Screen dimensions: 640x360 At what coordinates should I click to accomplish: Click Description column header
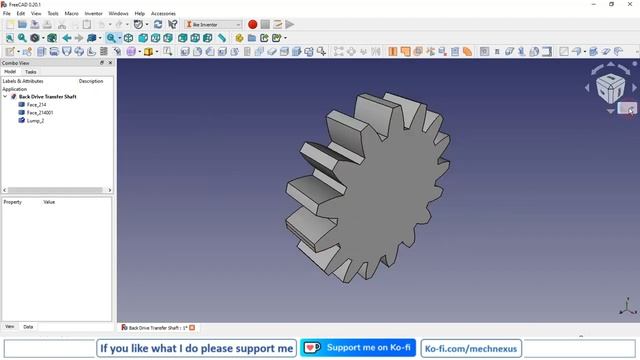[x=91, y=81]
